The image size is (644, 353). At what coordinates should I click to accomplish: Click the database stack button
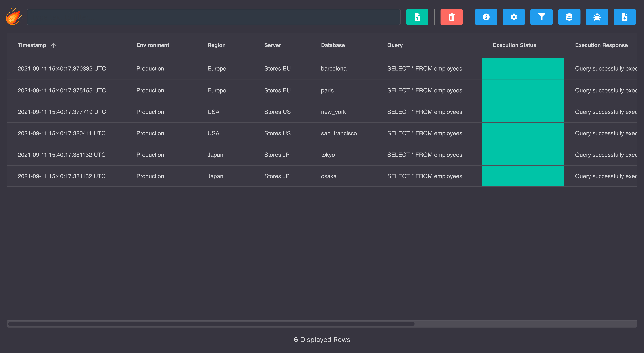coord(569,17)
